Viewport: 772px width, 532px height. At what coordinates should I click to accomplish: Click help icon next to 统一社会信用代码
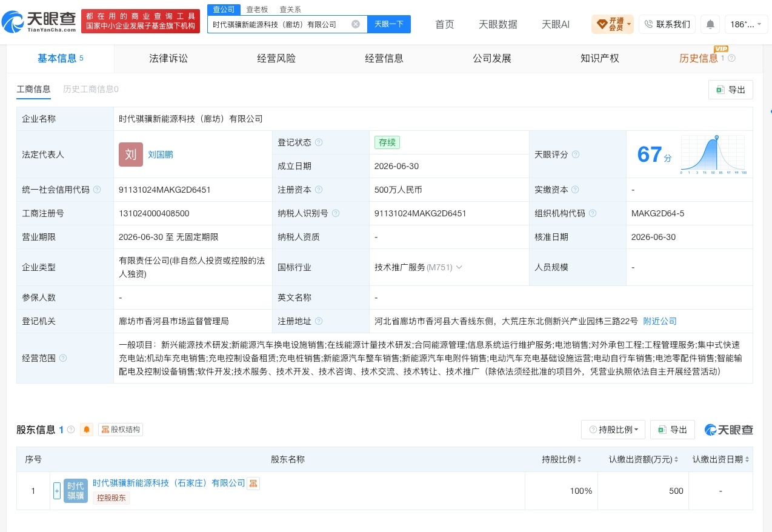[x=97, y=190]
